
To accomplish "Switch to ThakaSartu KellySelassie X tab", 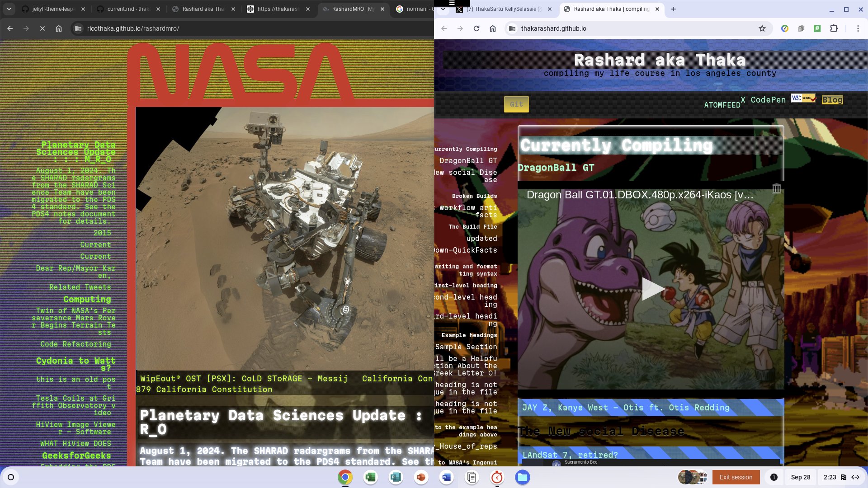I will (x=504, y=9).
